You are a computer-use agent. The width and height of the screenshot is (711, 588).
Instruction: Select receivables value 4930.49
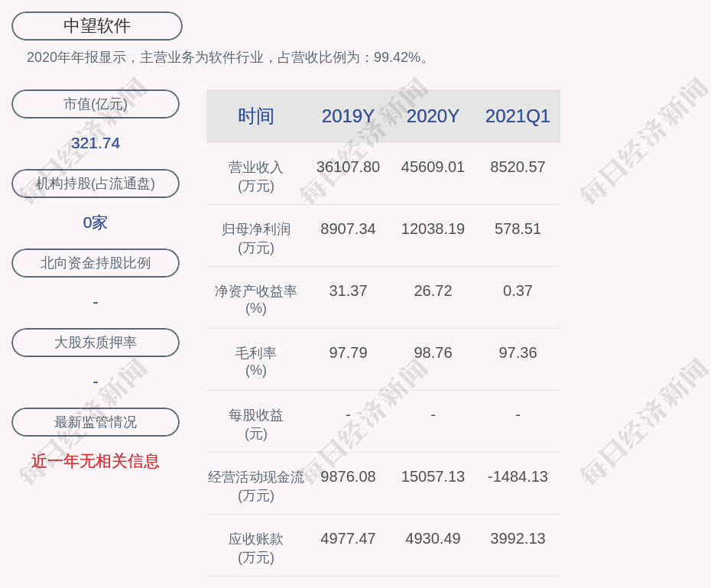point(433,538)
